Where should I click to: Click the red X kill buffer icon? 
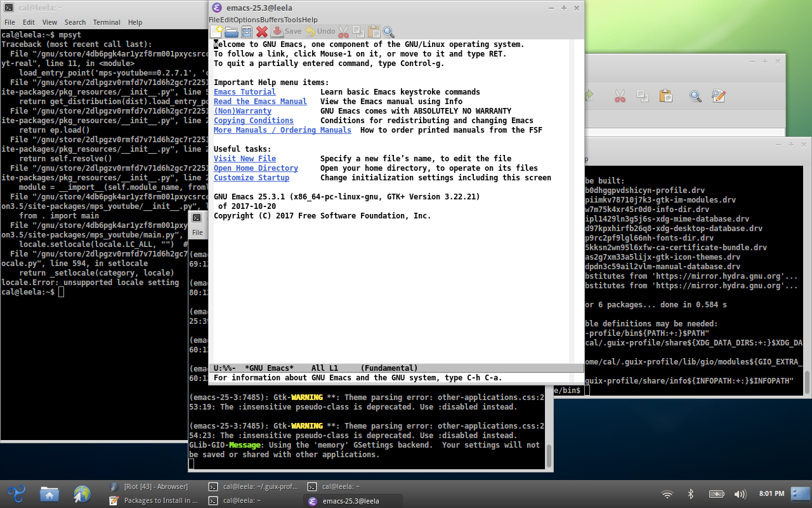point(262,31)
